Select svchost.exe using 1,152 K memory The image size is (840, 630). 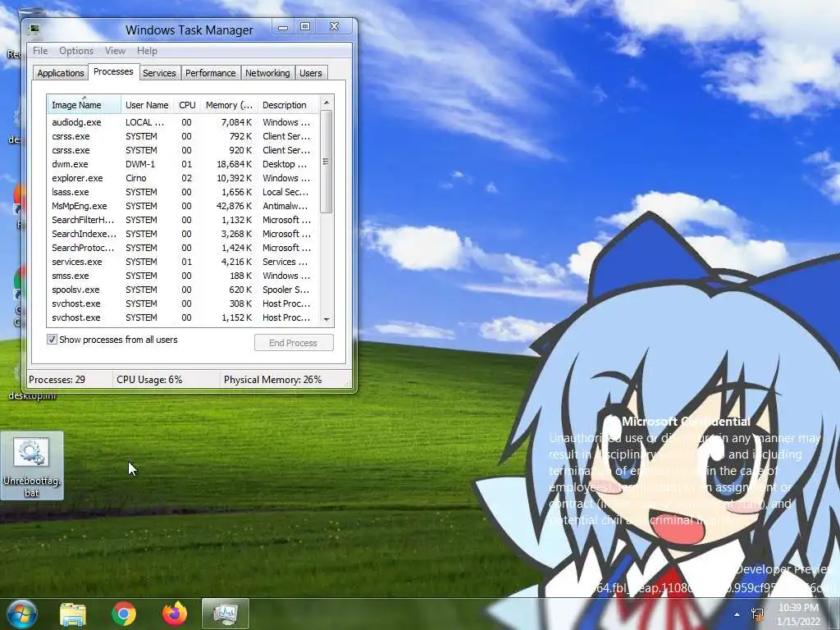183,317
